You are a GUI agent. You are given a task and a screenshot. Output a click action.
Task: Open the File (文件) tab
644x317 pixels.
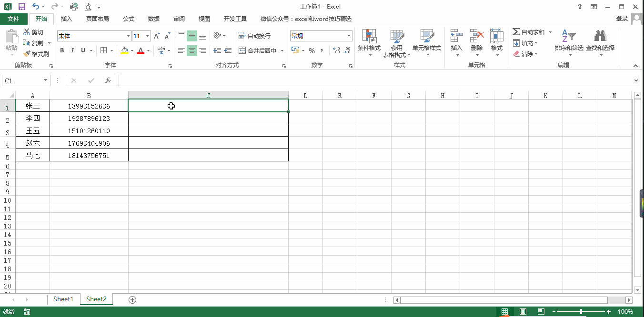pyautogui.click(x=13, y=19)
